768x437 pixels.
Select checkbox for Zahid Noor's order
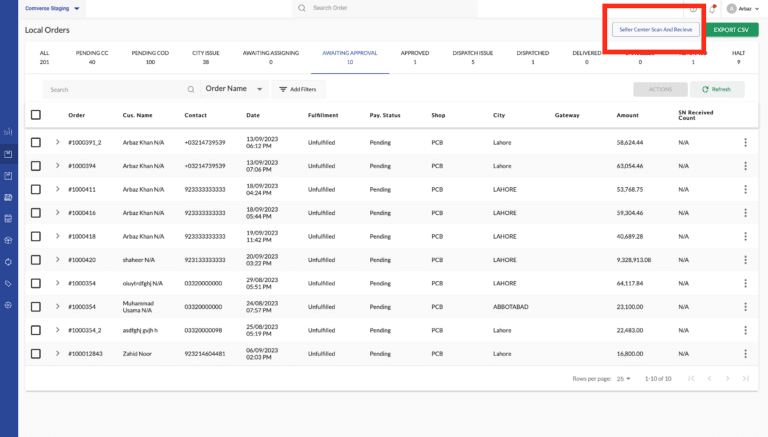36,354
